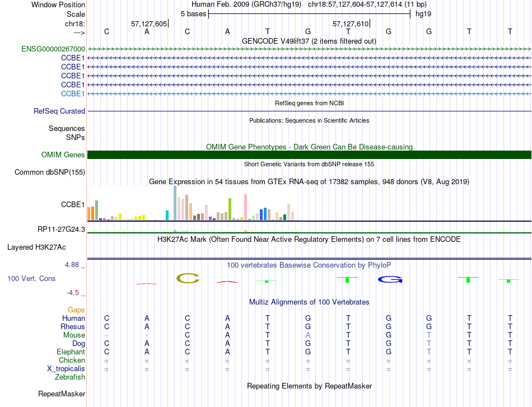Click the Gaps label in Multiz alignment
Screen dimensions: 532x407
[76, 310]
